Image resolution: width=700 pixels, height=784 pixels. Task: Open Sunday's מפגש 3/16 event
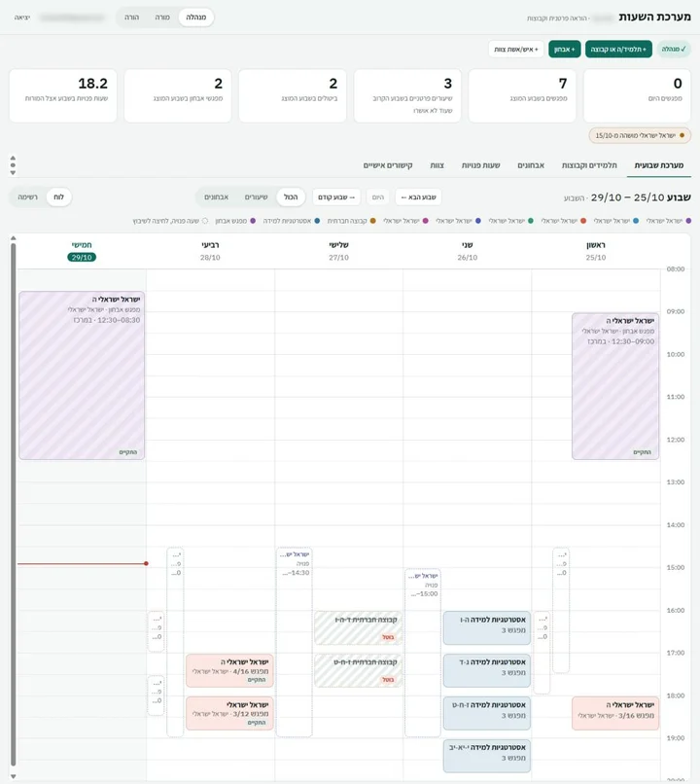[x=615, y=713]
